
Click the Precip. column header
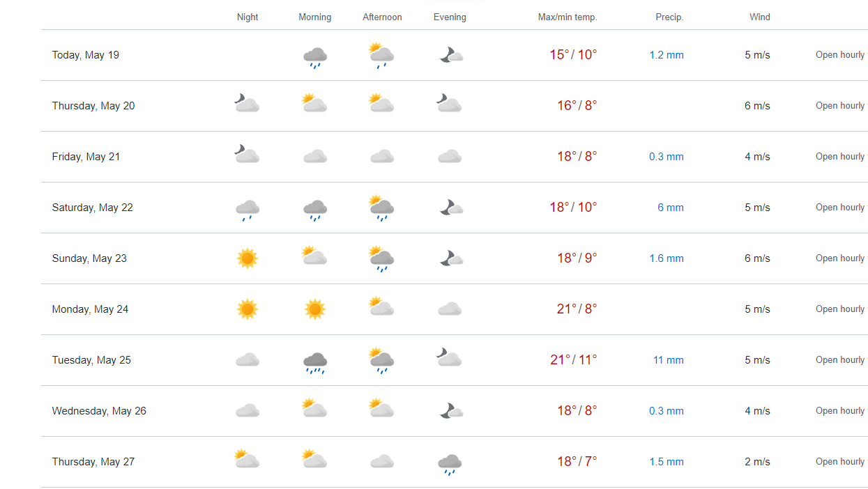tap(669, 17)
